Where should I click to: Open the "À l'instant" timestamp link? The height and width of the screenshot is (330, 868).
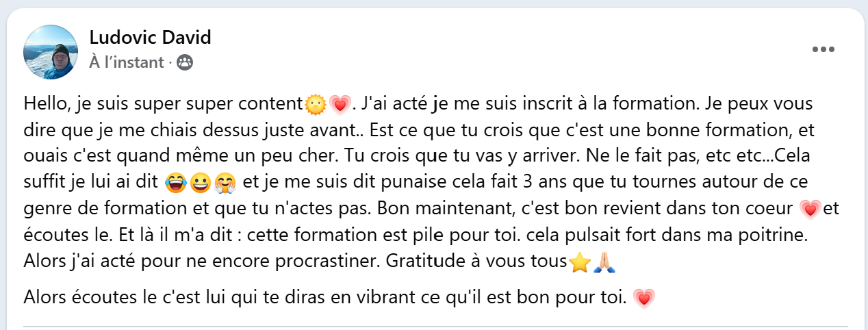[x=127, y=63]
